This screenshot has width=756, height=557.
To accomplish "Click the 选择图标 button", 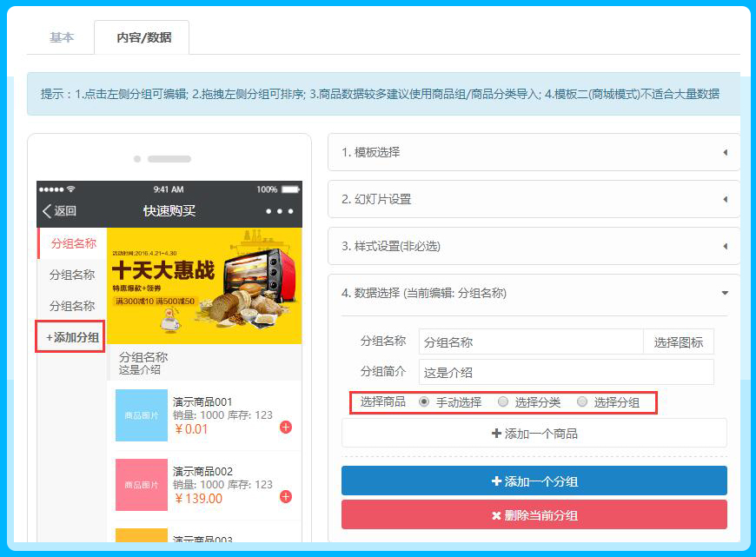I will 678,342.
